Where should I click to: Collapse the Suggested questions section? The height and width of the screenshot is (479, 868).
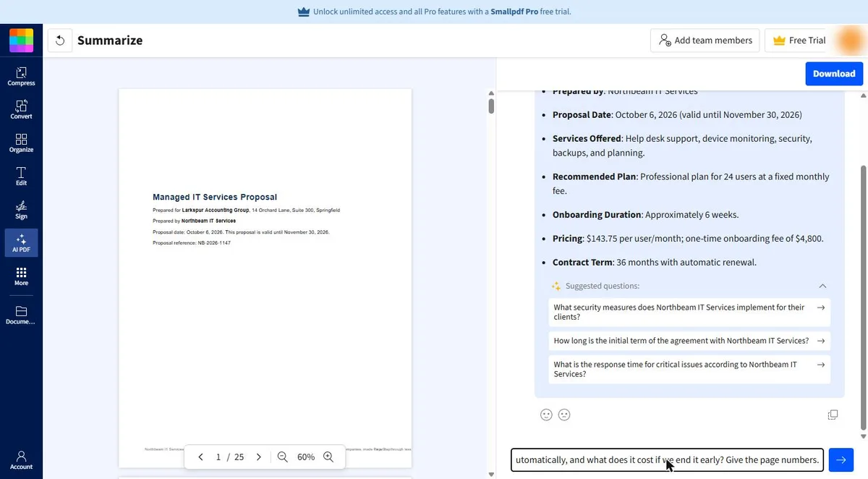(x=822, y=286)
